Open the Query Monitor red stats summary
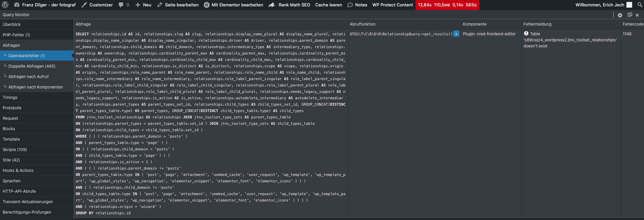Screen dimensions: 644x220 click(x=447, y=5)
